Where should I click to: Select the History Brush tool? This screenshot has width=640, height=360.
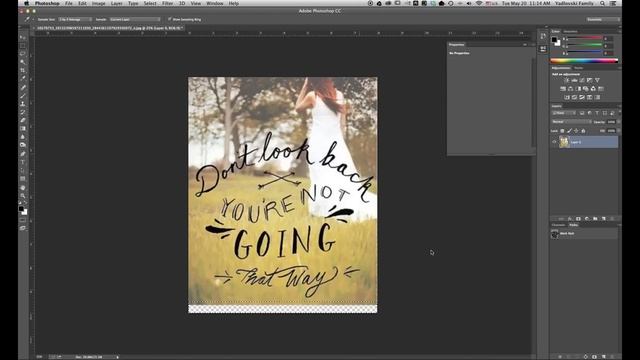click(23, 112)
